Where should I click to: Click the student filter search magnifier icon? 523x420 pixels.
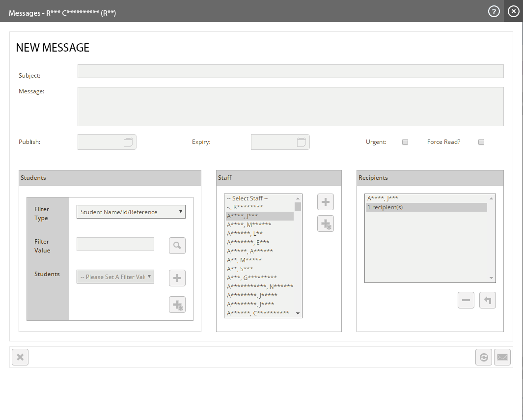click(177, 245)
